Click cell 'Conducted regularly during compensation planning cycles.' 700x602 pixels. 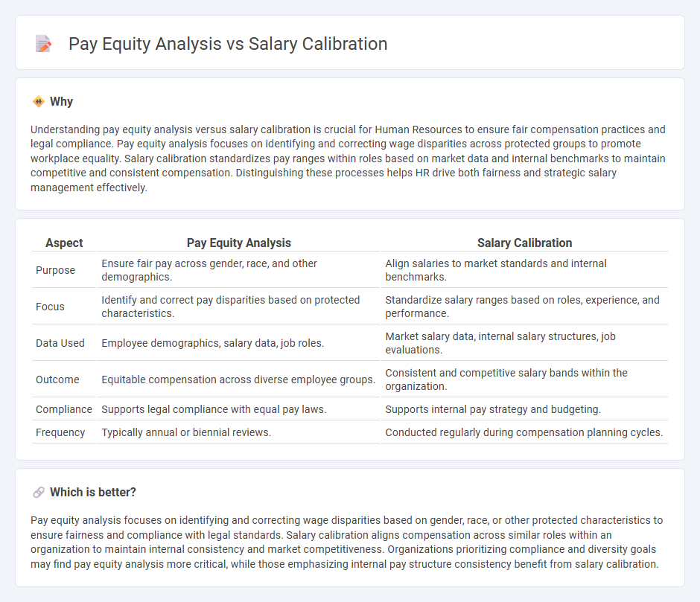[x=524, y=433]
